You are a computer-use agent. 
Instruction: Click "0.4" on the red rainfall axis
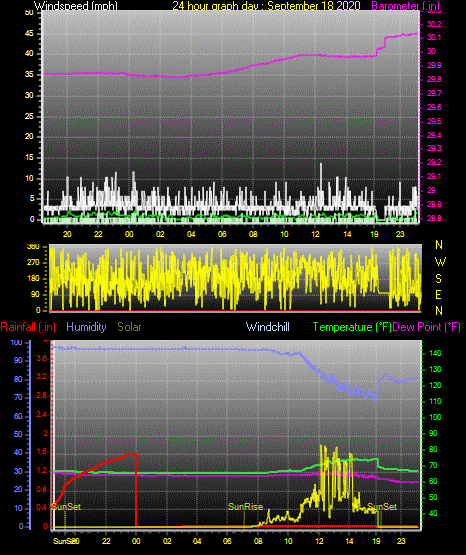tap(41, 508)
